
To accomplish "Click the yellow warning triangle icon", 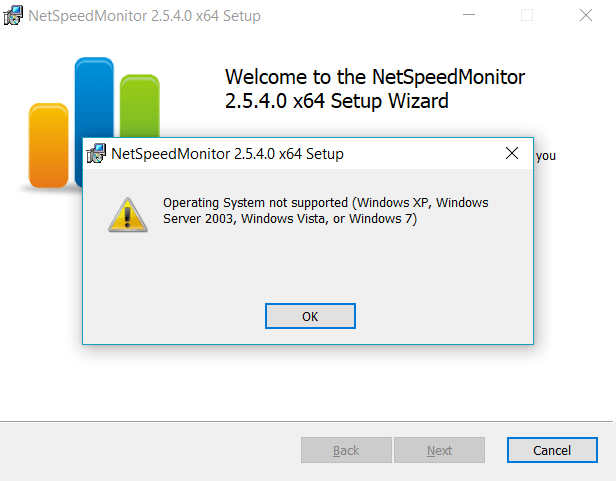I will pyautogui.click(x=128, y=215).
